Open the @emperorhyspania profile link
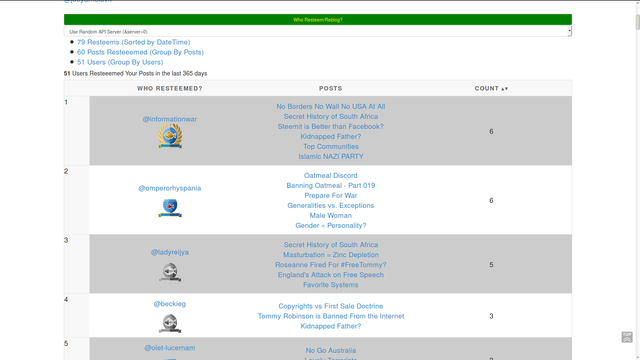 point(170,188)
